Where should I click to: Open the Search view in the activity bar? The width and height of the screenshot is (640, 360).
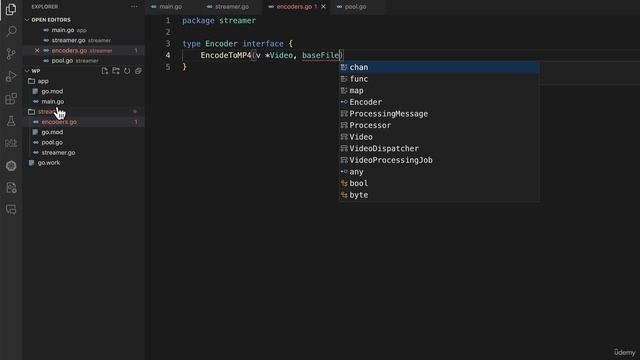point(11,31)
